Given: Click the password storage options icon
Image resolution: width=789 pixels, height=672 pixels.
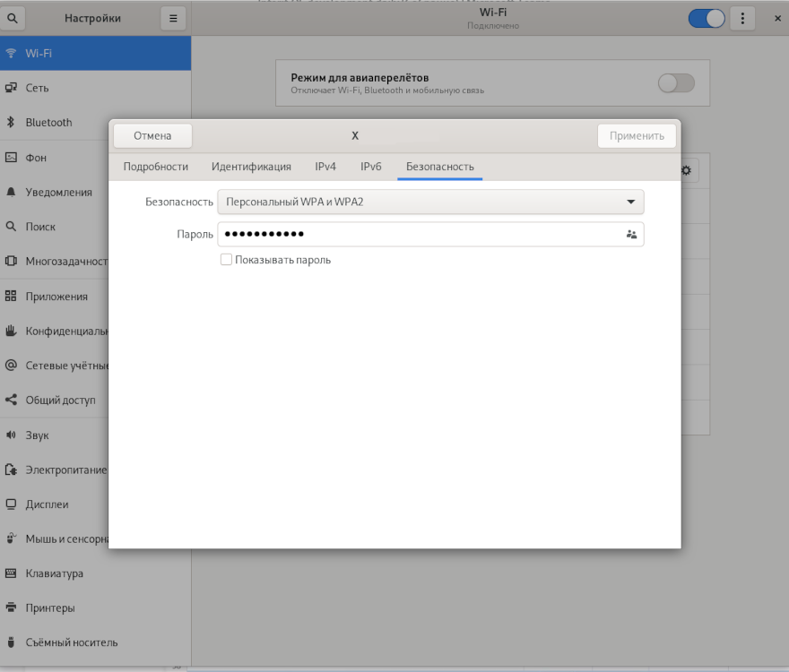Looking at the screenshot, I should coord(631,235).
